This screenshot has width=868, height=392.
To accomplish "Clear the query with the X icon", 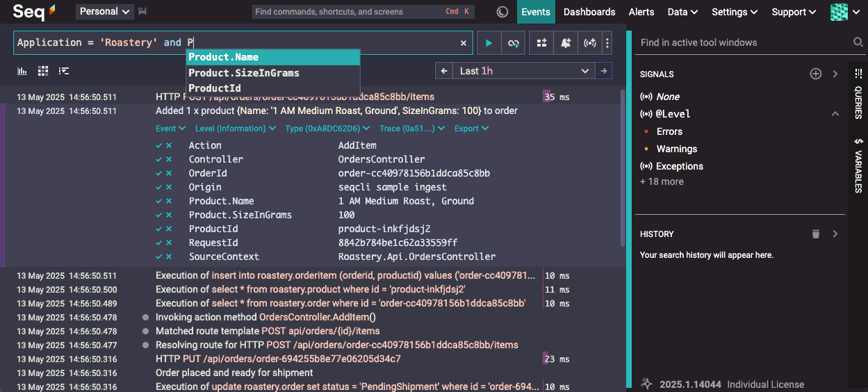I will 464,43.
